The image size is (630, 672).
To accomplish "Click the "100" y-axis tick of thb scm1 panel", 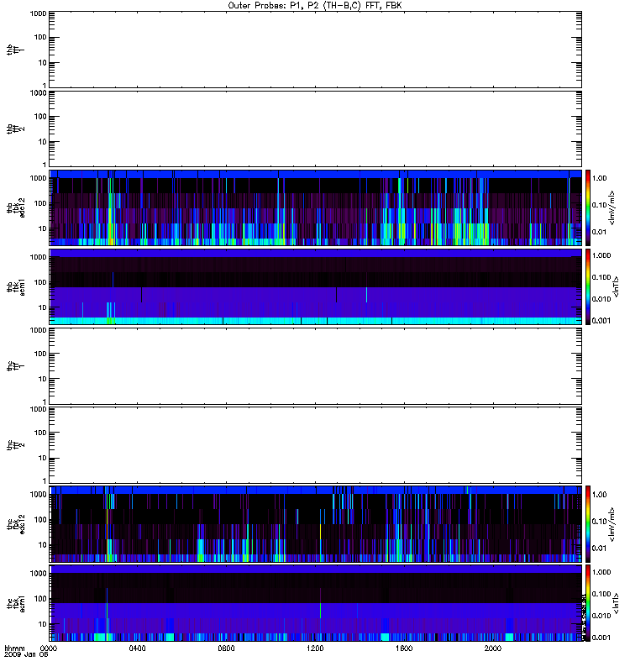I will (x=40, y=282).
